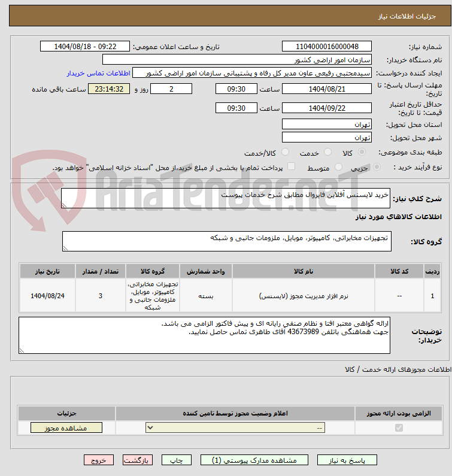Click the resize handle of توضیحات خریدار box
This screenshot has width=452, height=476.
22,351
